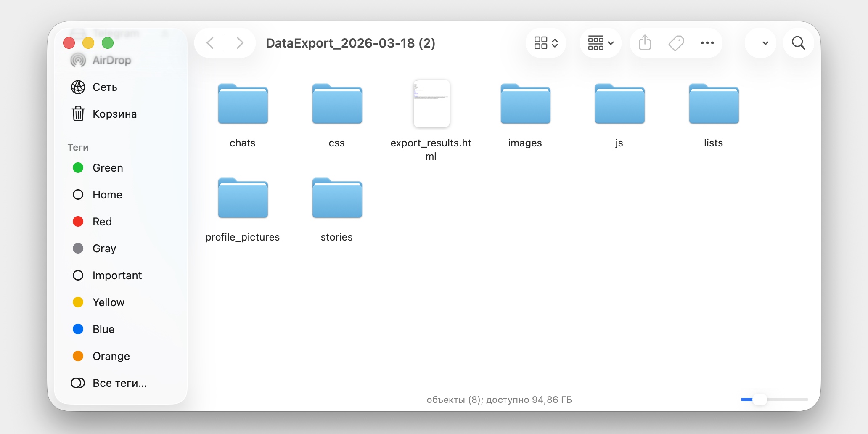Show all tags via Все теги…
Image resolution: width=868 pixels, height=434 pixels.
pos(119,383)
